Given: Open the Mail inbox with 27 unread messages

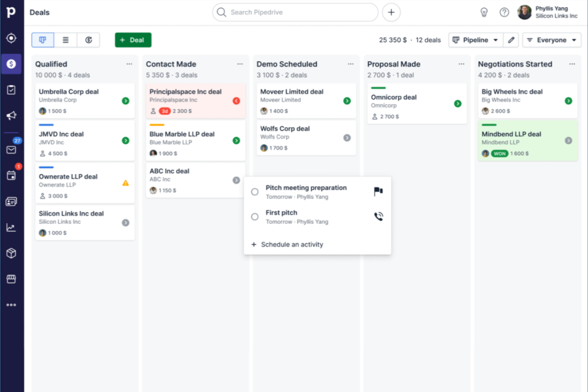Looking at the screenshot, I should tap(12, 150).
